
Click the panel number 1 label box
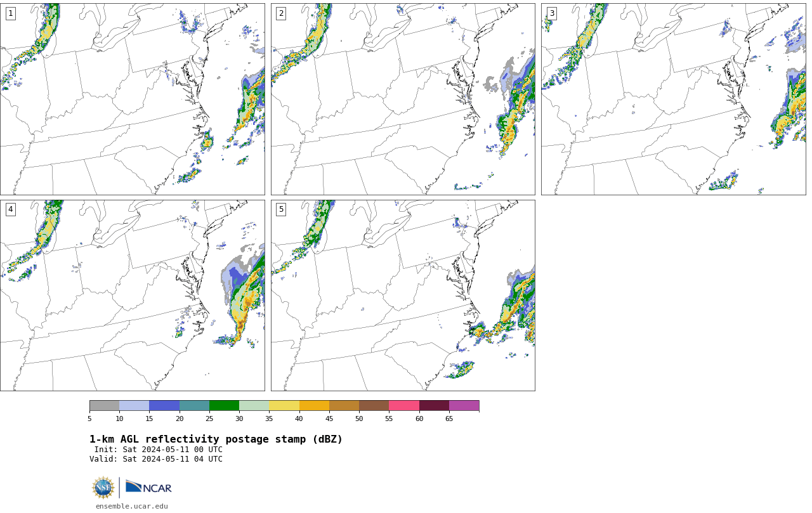10,13
